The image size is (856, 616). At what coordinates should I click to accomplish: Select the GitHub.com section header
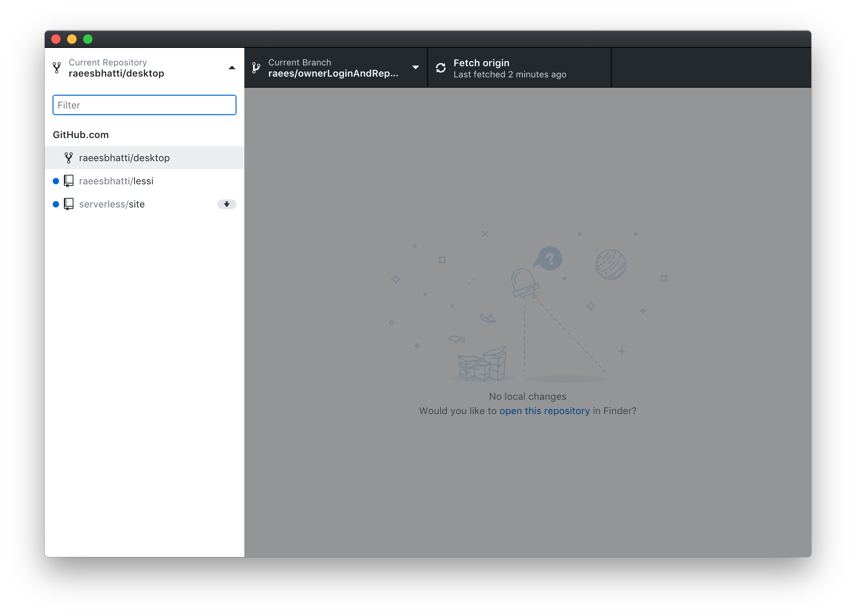81,134
